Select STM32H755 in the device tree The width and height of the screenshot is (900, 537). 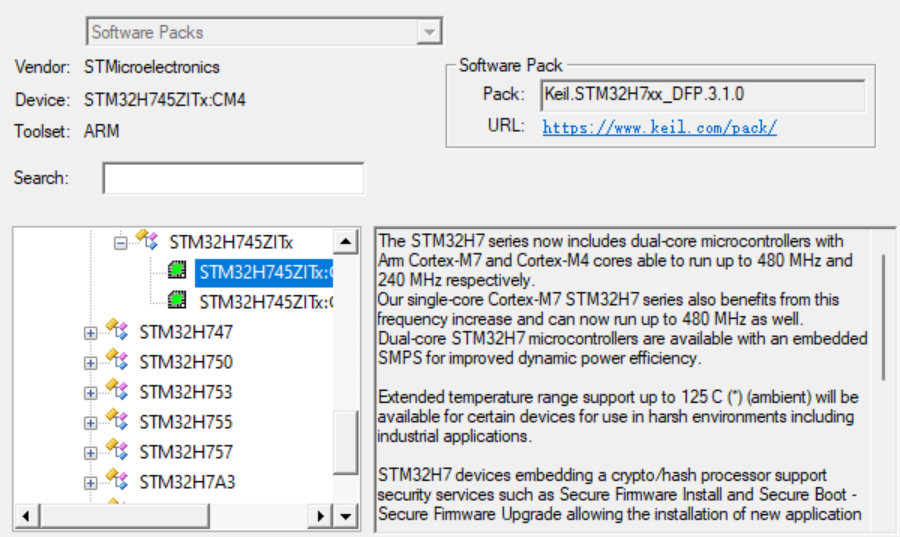pyautogui.click(x=186, y=422)
